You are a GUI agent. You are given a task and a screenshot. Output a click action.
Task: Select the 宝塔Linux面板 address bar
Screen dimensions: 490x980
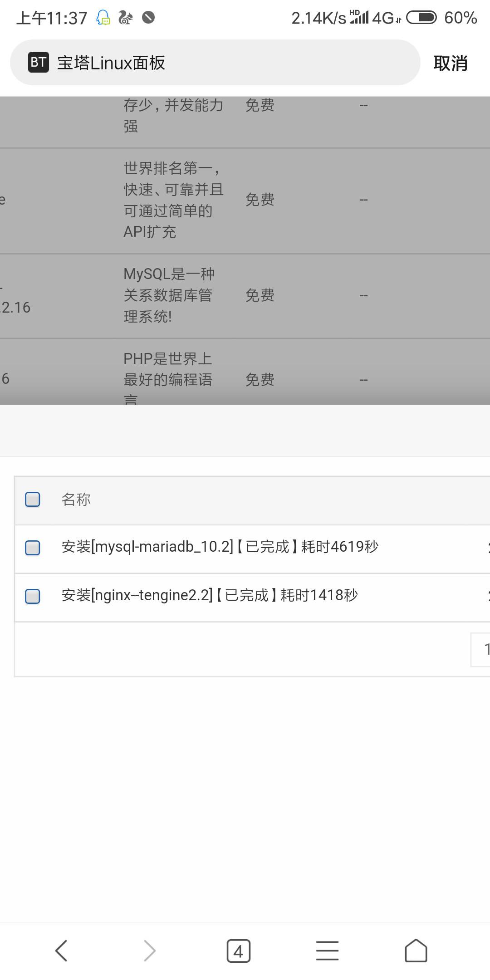click(x=215, y=62)
